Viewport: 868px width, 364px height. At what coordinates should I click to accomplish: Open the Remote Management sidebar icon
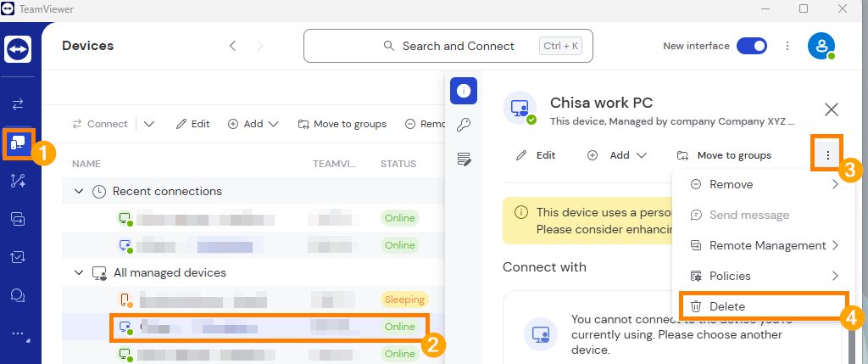[x=18, y=219]
